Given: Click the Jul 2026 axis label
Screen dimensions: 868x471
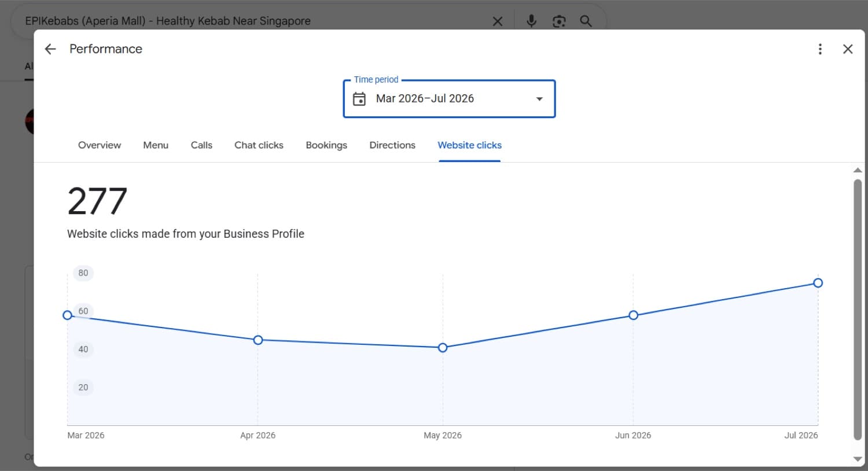Looking at the screenshot, I should [x=801, y=436].
